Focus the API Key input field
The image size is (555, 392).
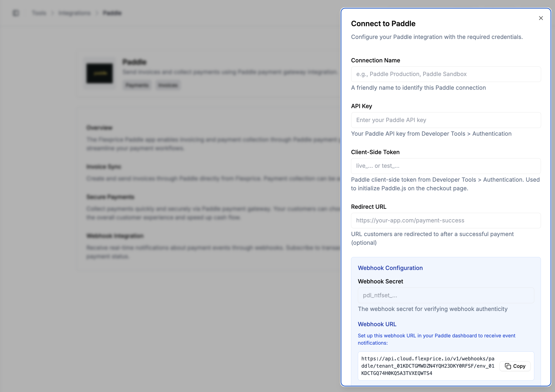click(446, 120)
